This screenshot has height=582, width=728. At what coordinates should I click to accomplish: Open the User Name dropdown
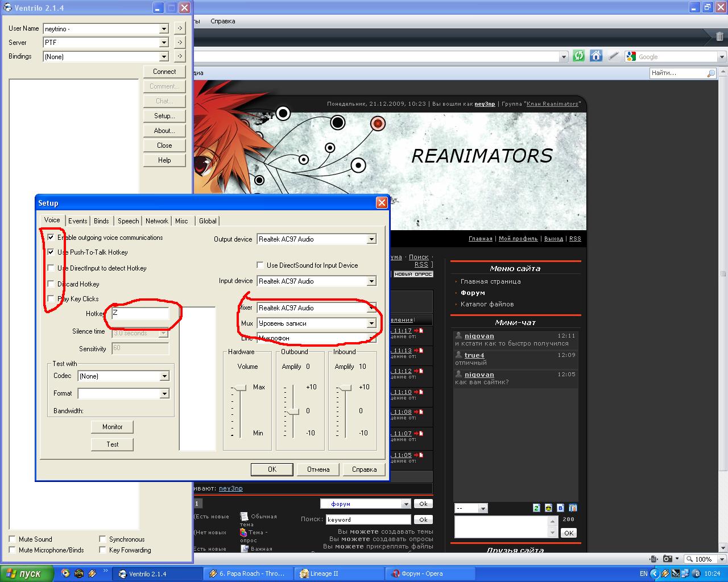(x=164, y=28)
